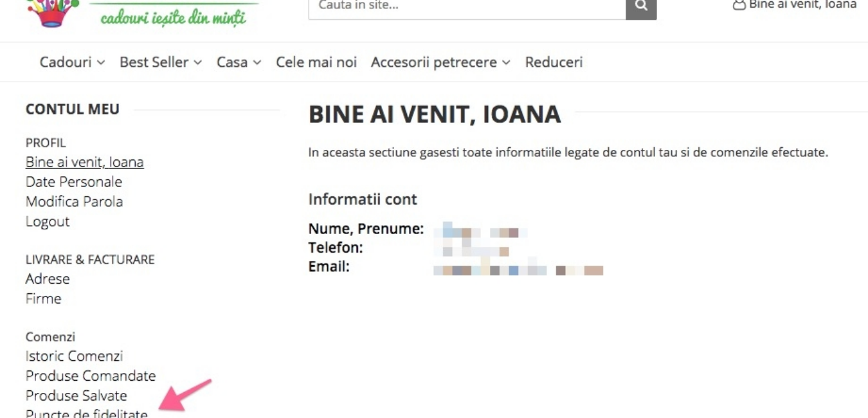Select Cele mai noi from navigation
Image resolution: width=868 pixels, height=418 pixels.
316,62
